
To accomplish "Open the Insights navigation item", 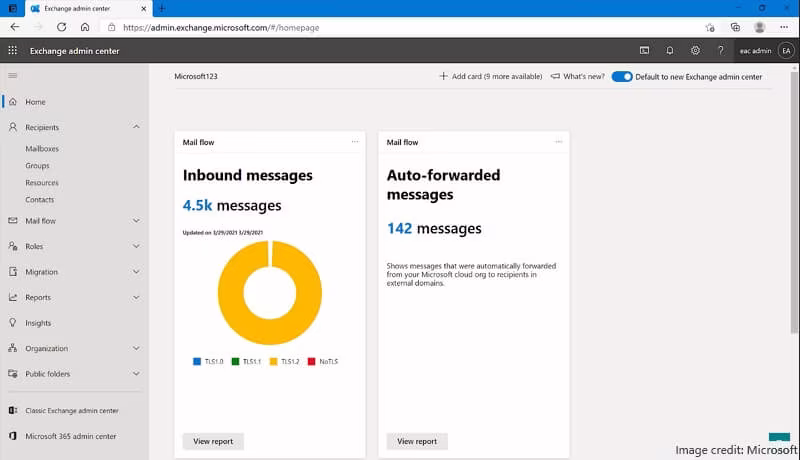I will tap(38, 323).
